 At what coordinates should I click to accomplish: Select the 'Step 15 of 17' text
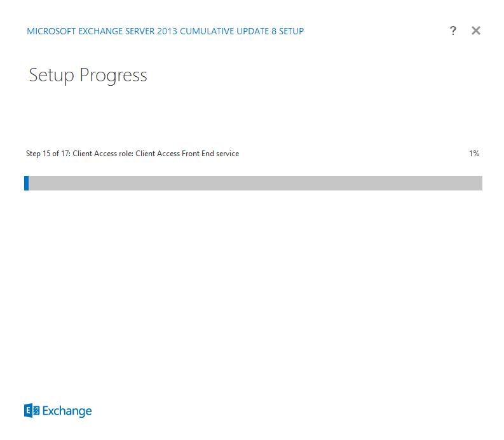[48, 154]
